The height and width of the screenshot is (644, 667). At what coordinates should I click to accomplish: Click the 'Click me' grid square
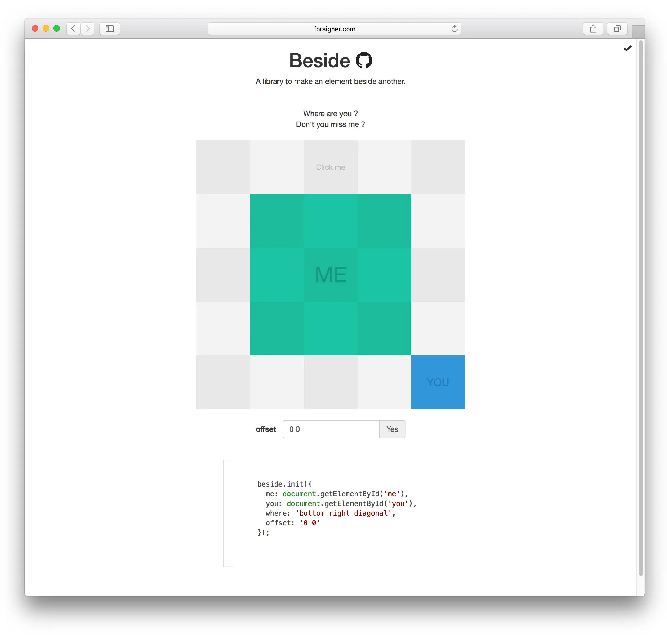pyautogui.click(x=331, y=167)
